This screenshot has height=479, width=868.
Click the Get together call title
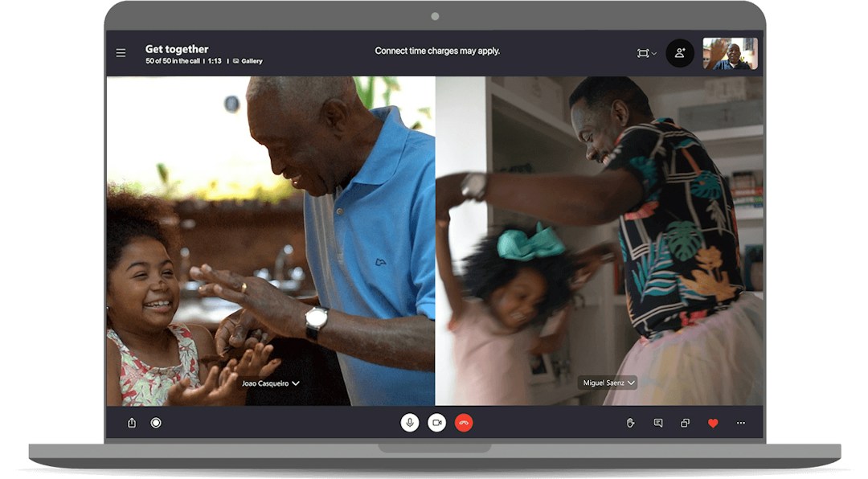click(177, 49)
